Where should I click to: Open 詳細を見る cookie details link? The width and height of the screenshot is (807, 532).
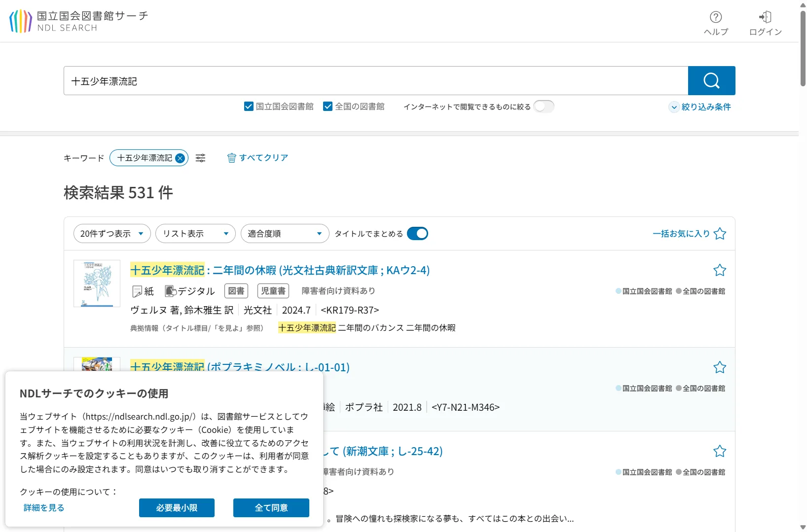click(x=44, y=508)
